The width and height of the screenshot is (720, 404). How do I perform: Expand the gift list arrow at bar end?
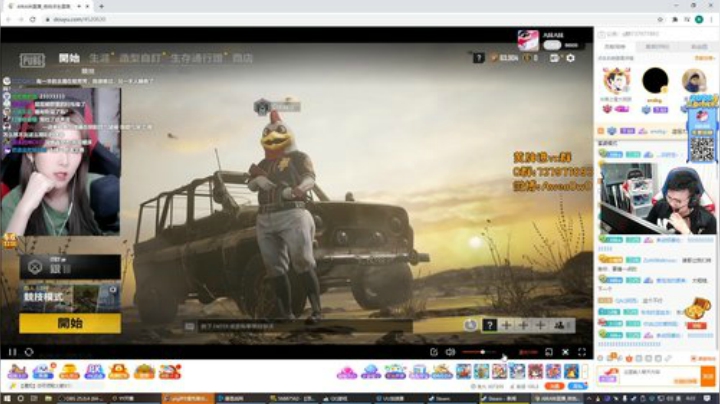coord(585,371)
